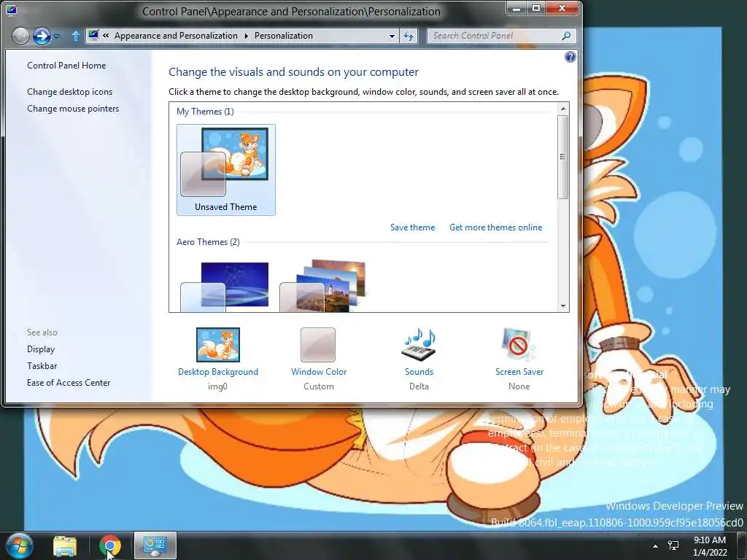Open Change desktop icons

(70, 92)
